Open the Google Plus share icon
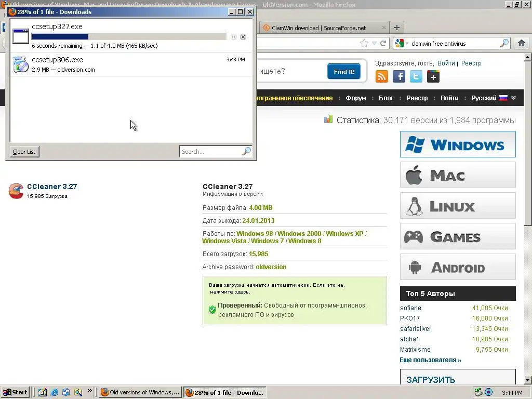This screenshot has height=399, width=532. (433, 76)
